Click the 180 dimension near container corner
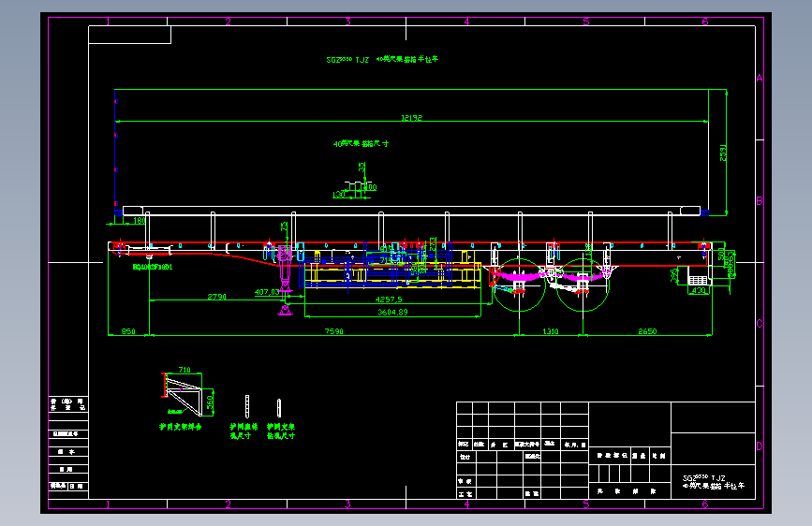 pos(140,221)
